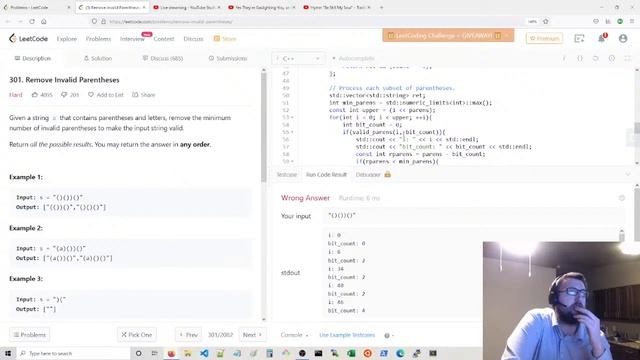Open the locked Debugger tab

click(x=373, y=174)
